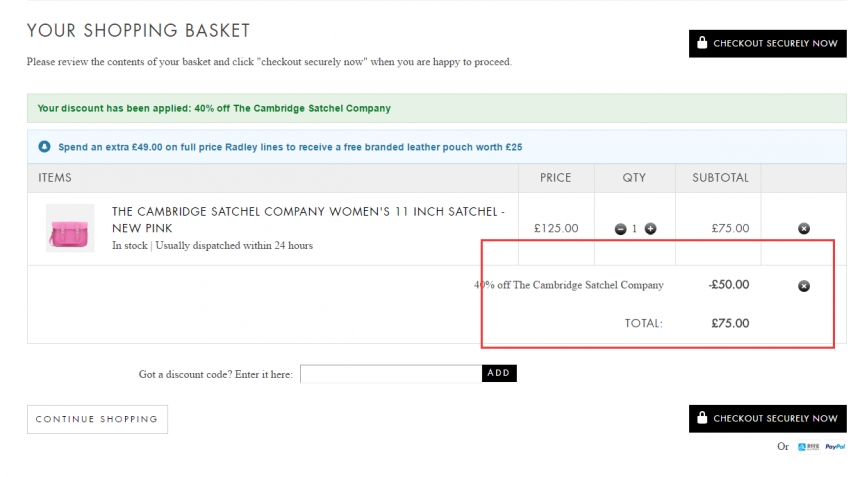Pay with PayPal logo
This screenshot has width=860, height=477.
tap(835, 447)
